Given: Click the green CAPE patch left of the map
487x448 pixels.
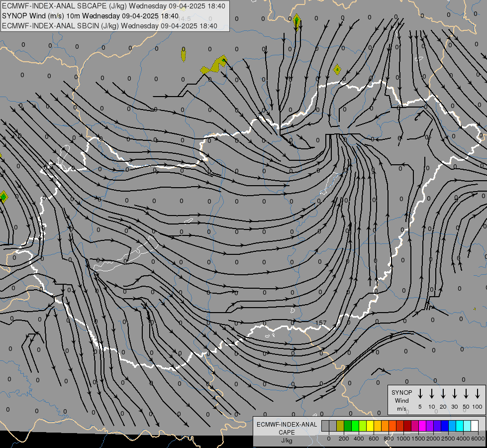Looking at the screenshot, I should [3, 197].
